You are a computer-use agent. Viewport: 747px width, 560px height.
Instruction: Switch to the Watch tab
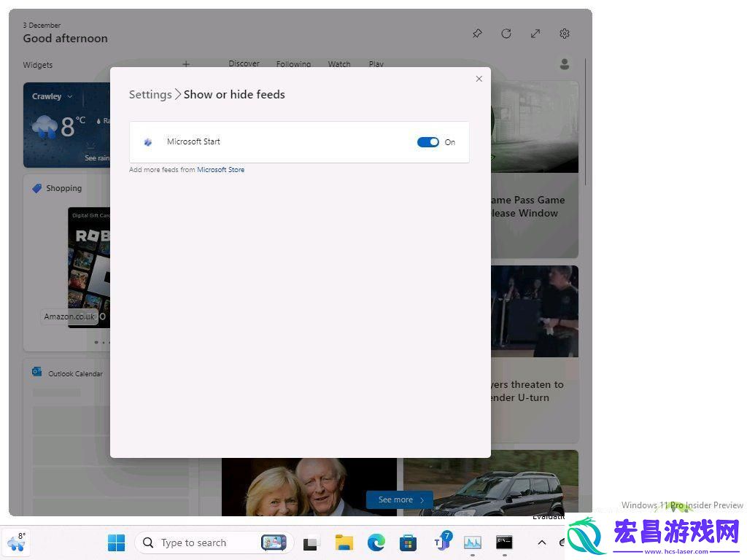click(339, 64)
